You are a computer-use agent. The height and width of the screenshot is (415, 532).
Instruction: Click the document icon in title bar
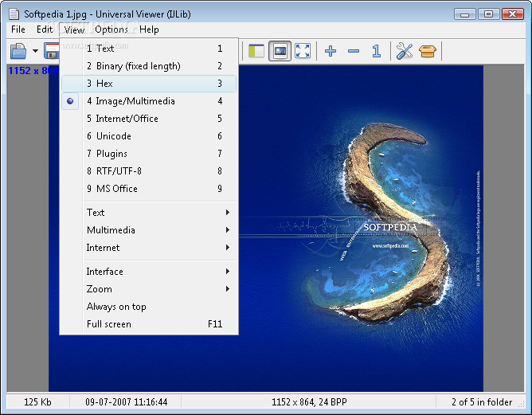pos(14,14)
